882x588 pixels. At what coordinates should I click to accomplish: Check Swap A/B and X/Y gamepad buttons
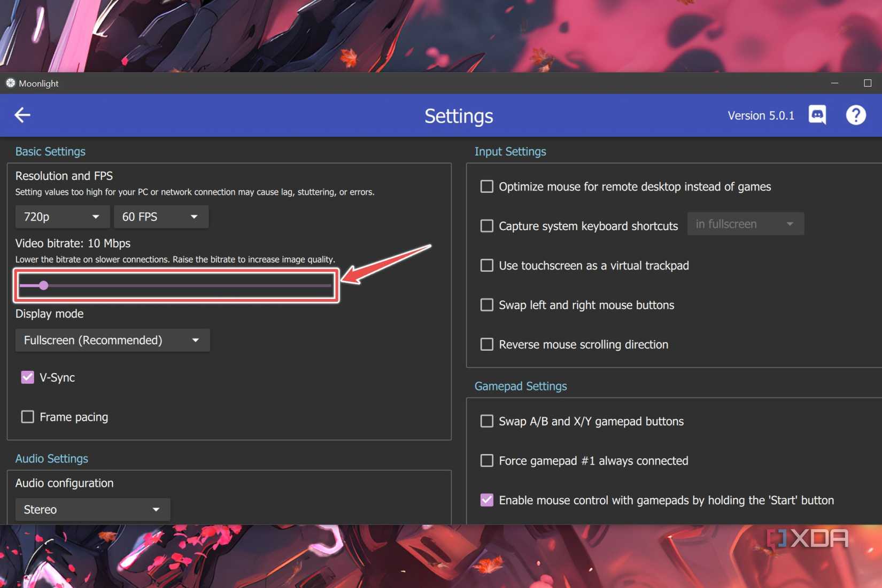[486, 421]
